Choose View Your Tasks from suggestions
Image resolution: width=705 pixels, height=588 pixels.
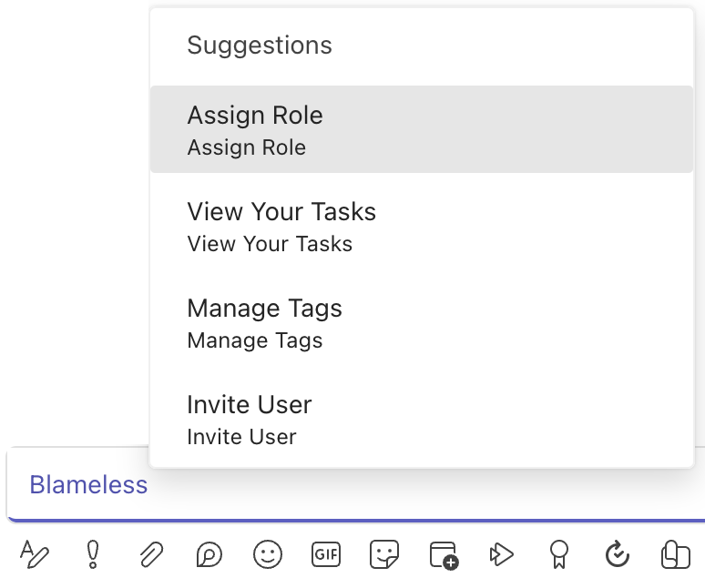coord(422,227)
